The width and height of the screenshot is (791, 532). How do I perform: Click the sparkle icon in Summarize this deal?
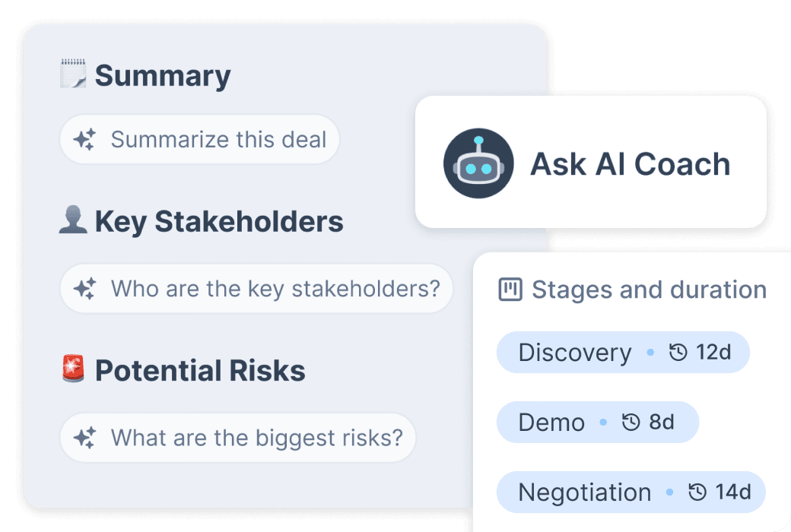86,139
